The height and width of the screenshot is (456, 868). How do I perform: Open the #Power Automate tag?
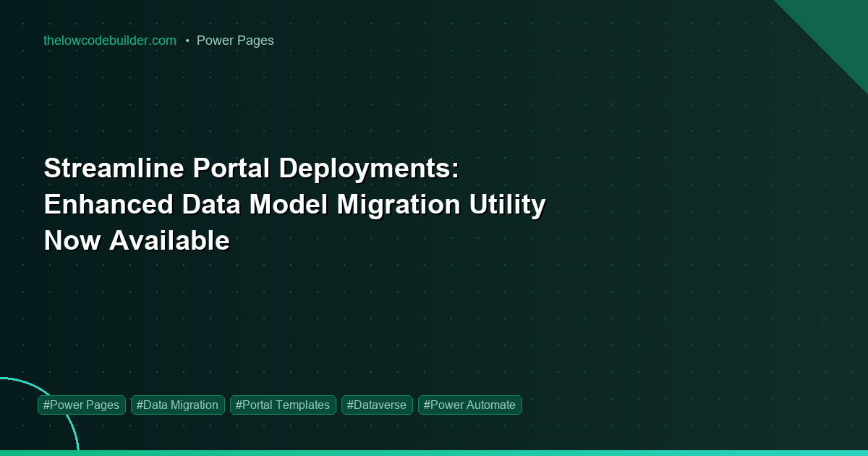[x=470, y=405]
